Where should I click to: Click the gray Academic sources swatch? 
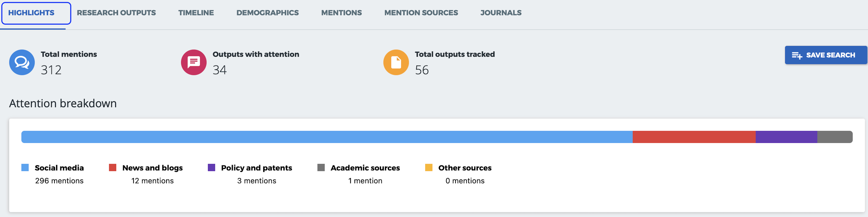click(x=321, y=167)
